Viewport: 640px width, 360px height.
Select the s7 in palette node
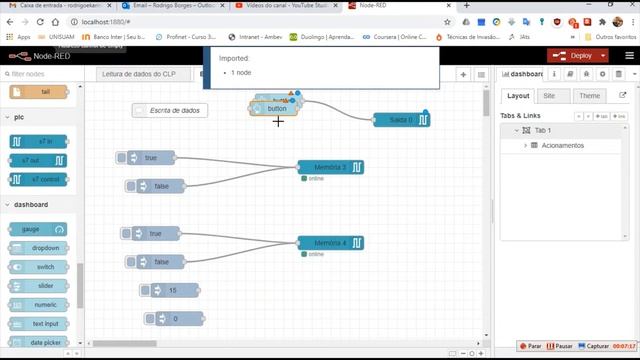(38, 142)
